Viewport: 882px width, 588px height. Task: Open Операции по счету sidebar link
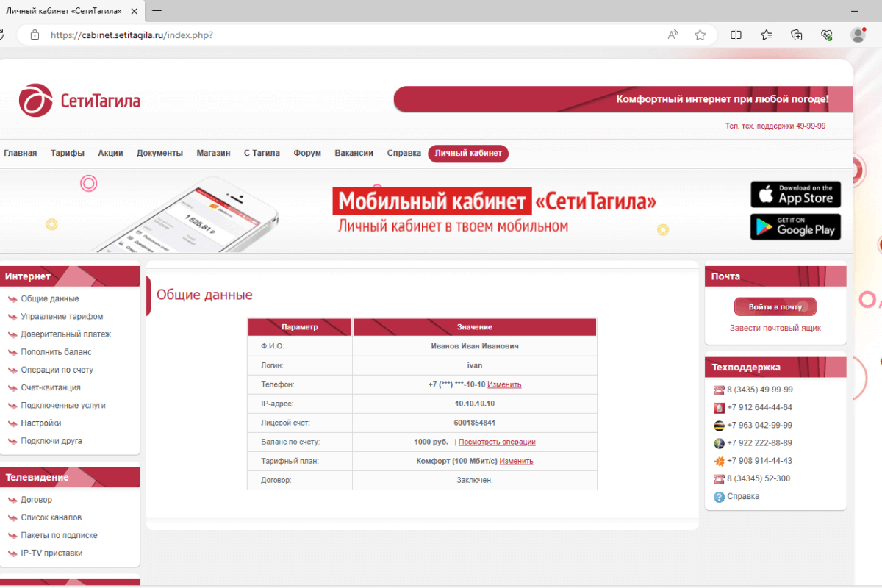[57, 370]
